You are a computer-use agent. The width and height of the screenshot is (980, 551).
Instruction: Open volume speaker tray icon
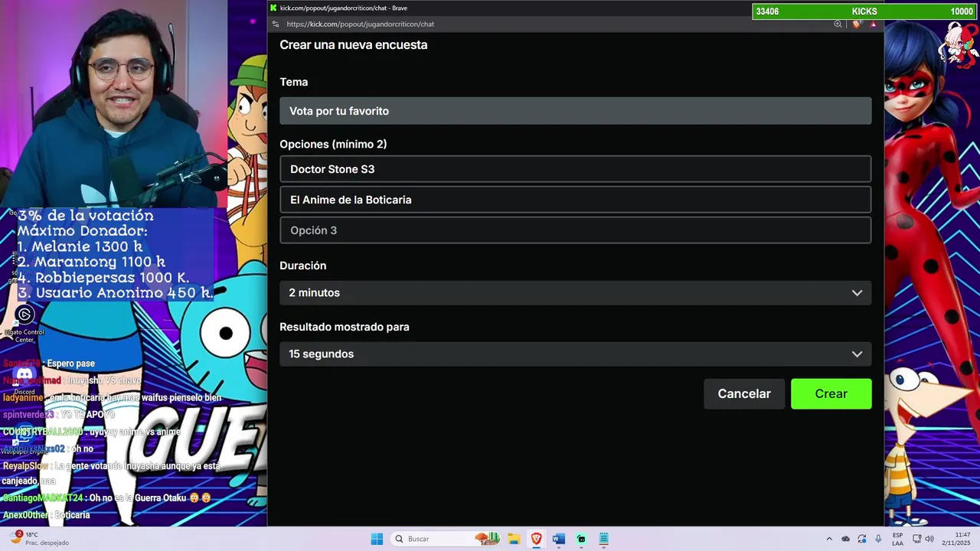point(929,539)
